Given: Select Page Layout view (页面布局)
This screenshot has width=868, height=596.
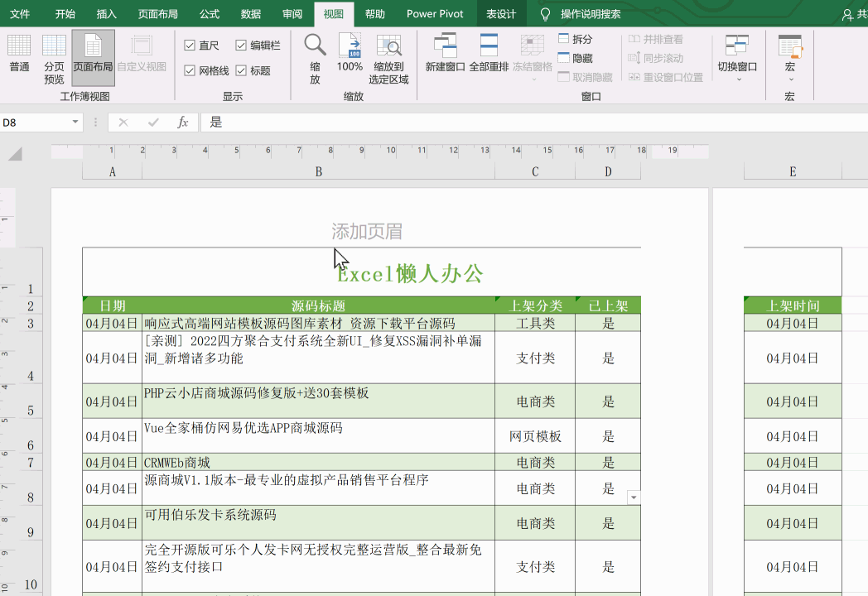Looking at the screenshot, I should tap(93, 58).
